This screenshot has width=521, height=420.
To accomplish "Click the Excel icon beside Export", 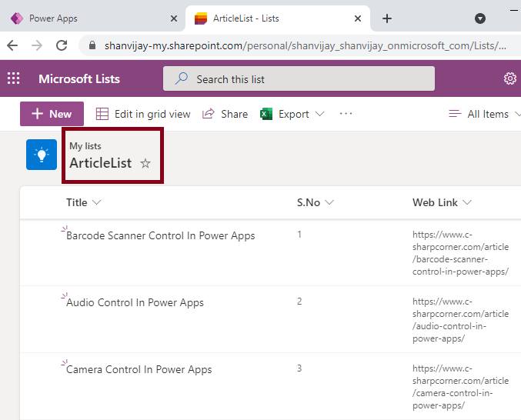I will [x=266, y=114].
